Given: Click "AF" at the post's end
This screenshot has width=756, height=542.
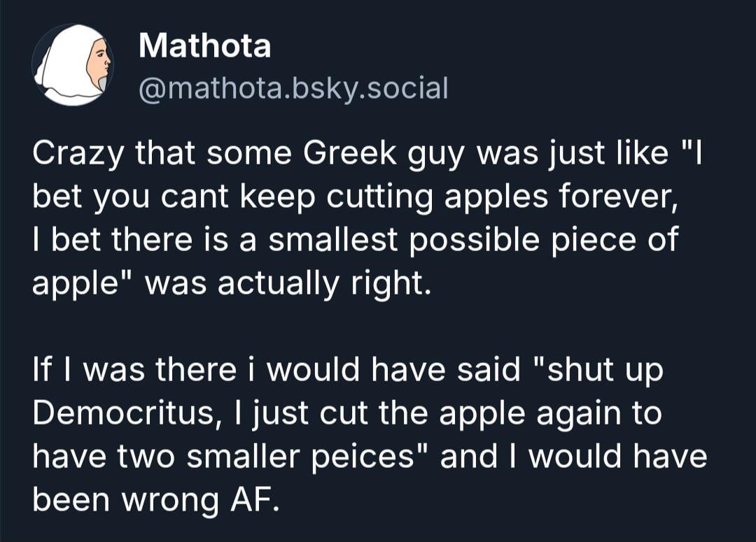Looking at the screenshot, I should tap(255, 499).
